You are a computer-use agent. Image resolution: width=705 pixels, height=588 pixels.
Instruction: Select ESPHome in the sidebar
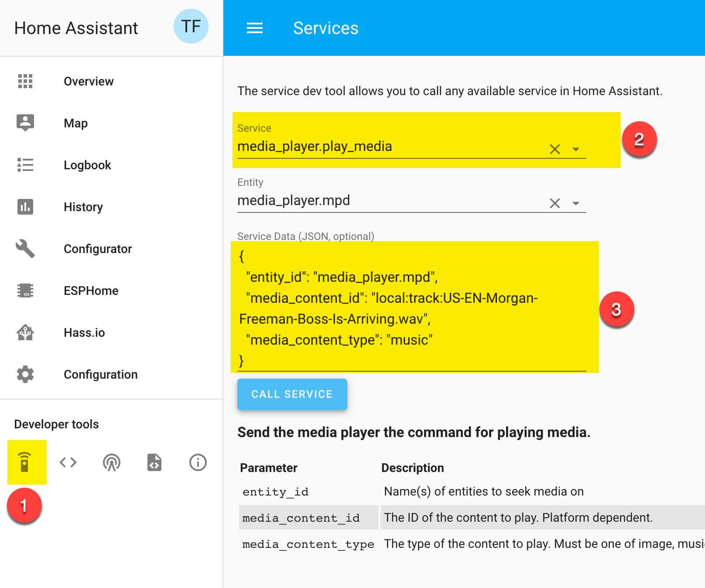tap(91, 291)
